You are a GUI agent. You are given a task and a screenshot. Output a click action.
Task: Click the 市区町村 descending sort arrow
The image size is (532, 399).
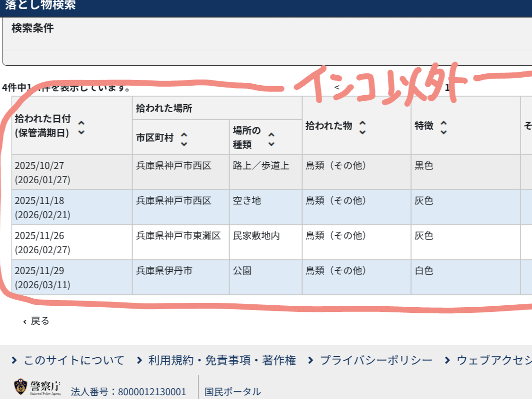184,143
